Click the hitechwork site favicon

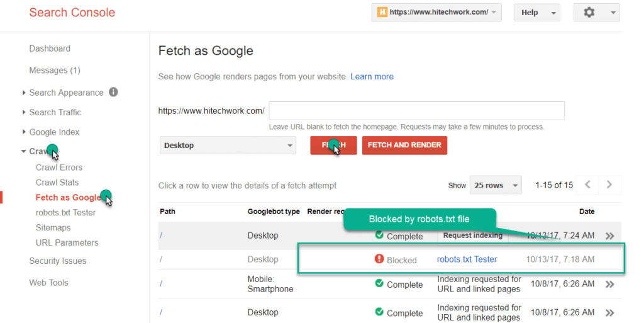pos(382,13)
